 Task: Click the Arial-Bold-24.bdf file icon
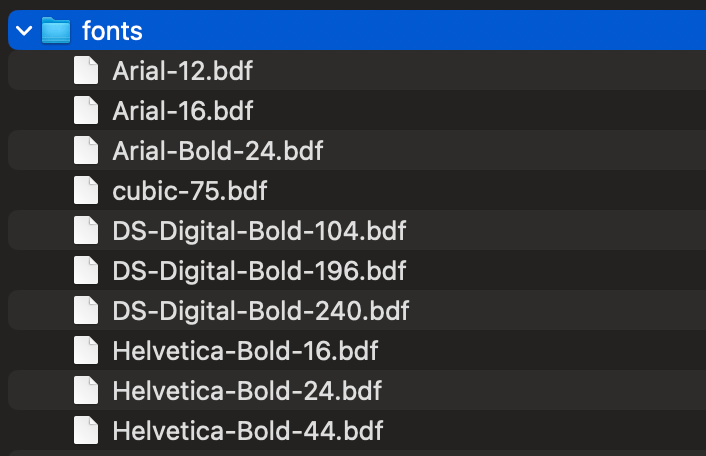coord(87,150)
